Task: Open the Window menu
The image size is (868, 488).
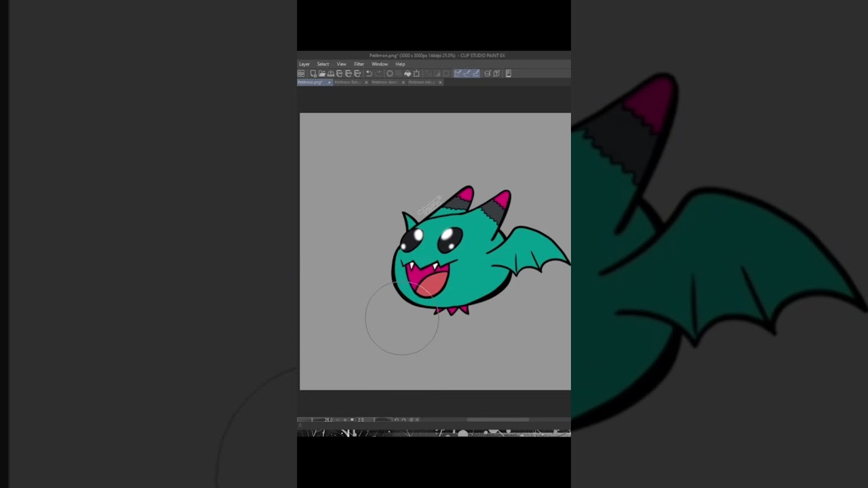Action: coord(380,64)
